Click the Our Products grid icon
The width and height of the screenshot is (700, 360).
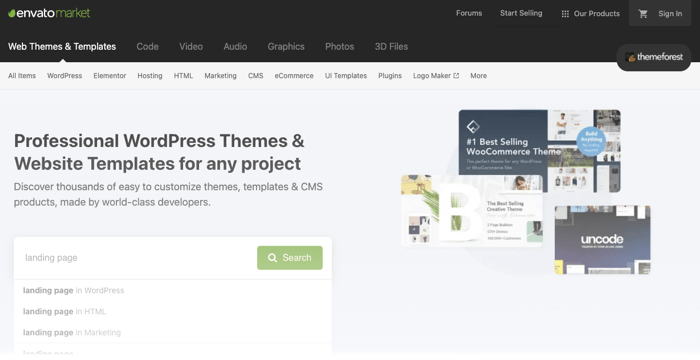[565, 14]
